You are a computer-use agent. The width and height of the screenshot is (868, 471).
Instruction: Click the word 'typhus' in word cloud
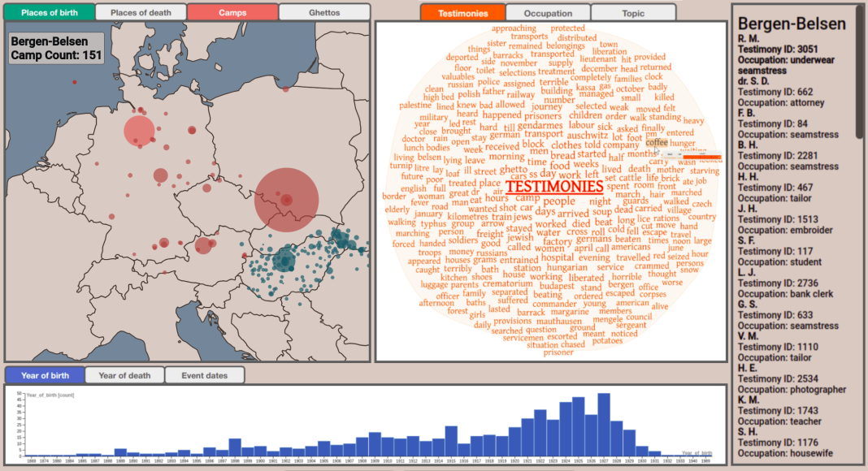click(x=433, y=224)
